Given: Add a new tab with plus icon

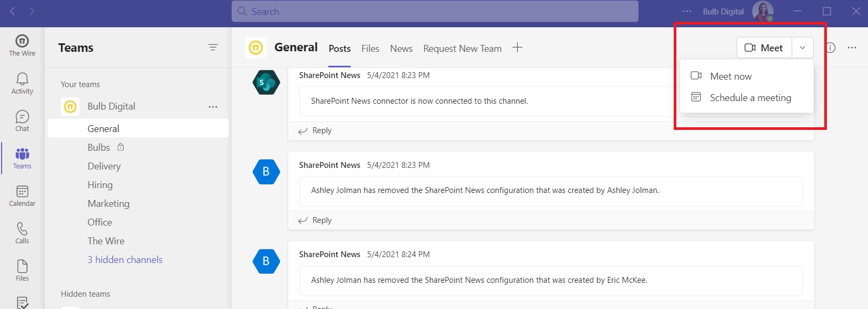Looking at the screenshot, I should (517, 48).
